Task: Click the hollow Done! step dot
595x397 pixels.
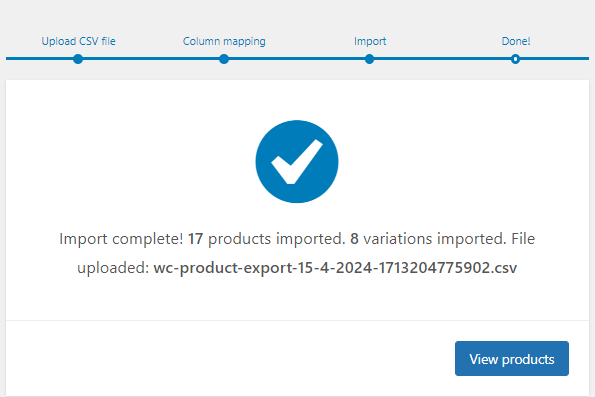Action: pos(515,59)
